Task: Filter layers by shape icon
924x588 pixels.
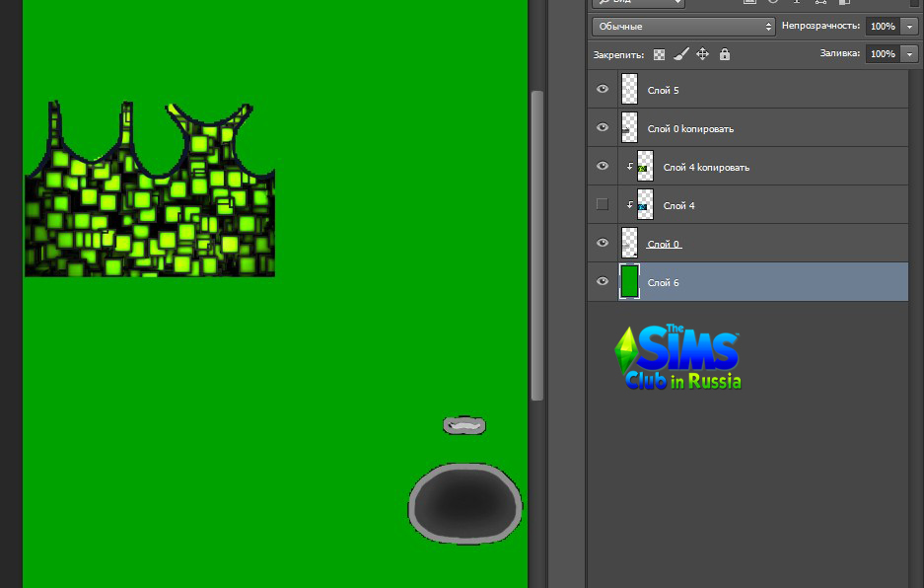Action: coord(818,3)
